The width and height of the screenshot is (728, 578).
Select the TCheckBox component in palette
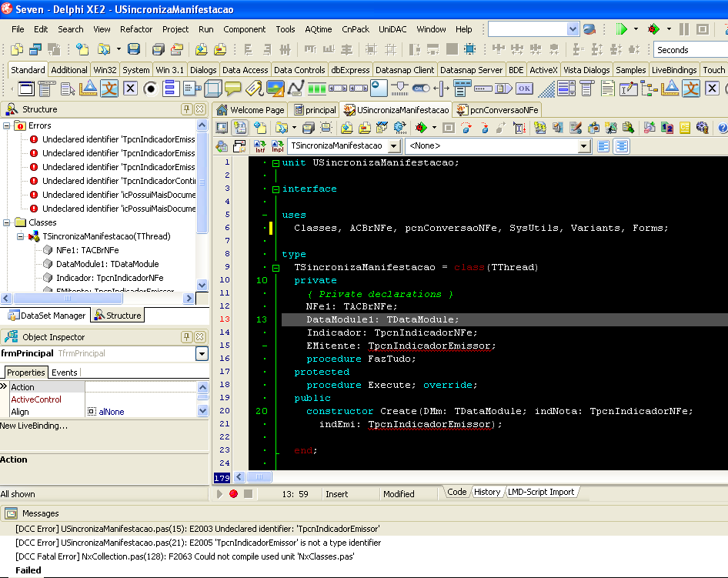130,89
